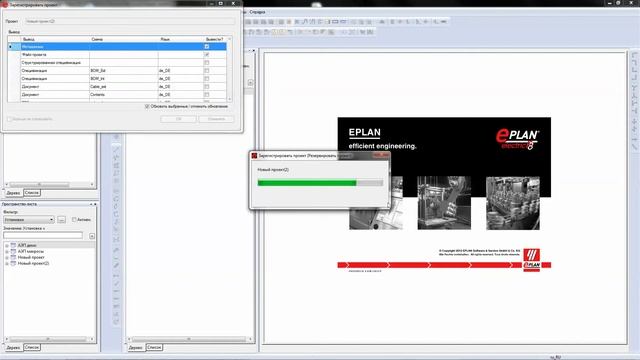Image resolution: width=640 pixels, height=360 pixels.
Task: Select the Файл проекта row text
Action: click(x=34, y=55)
